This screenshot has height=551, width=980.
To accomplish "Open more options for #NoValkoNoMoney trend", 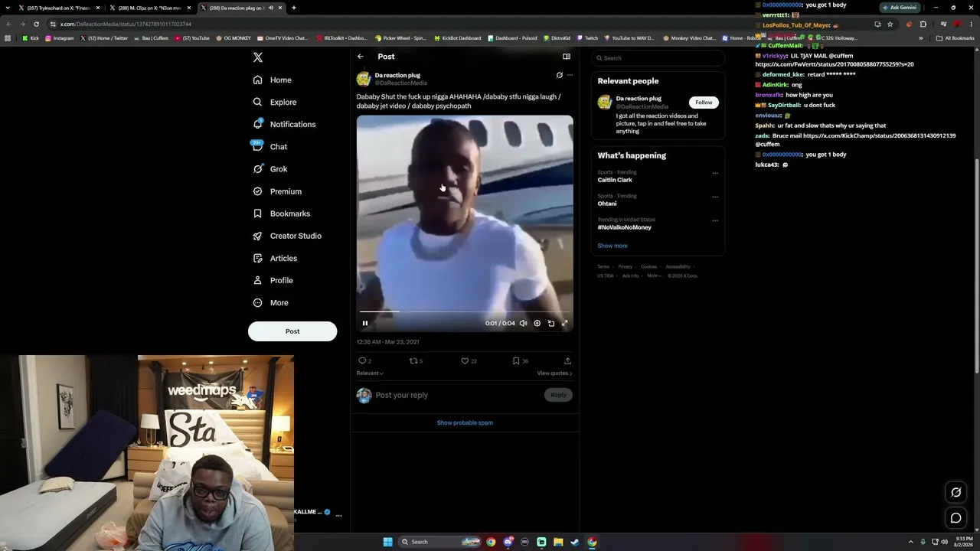I will [715, 220].
